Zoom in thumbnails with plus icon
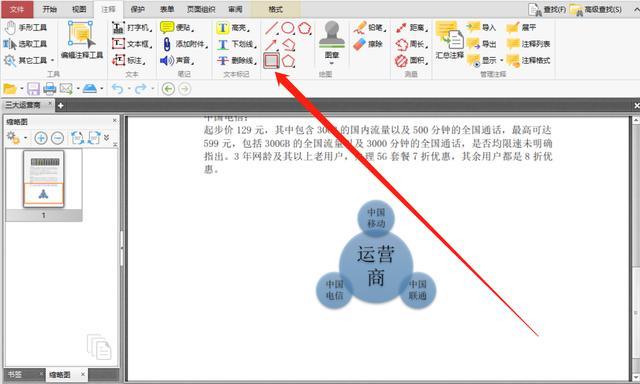This screenshot has height=384, width=640. (x=40, y=138)
